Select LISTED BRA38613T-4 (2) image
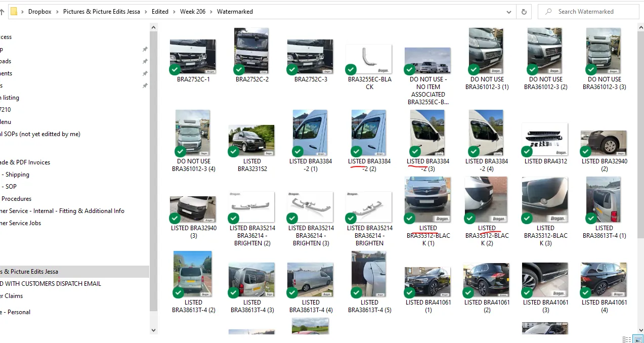Viewport: 644px width, 343px height. tap(193, 275)
